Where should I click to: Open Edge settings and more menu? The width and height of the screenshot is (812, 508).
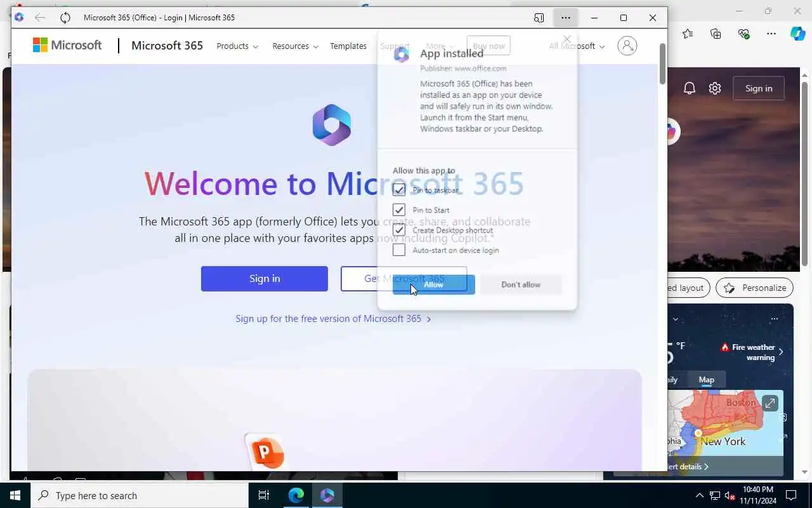pyautogui.click(x=771, y=34)
